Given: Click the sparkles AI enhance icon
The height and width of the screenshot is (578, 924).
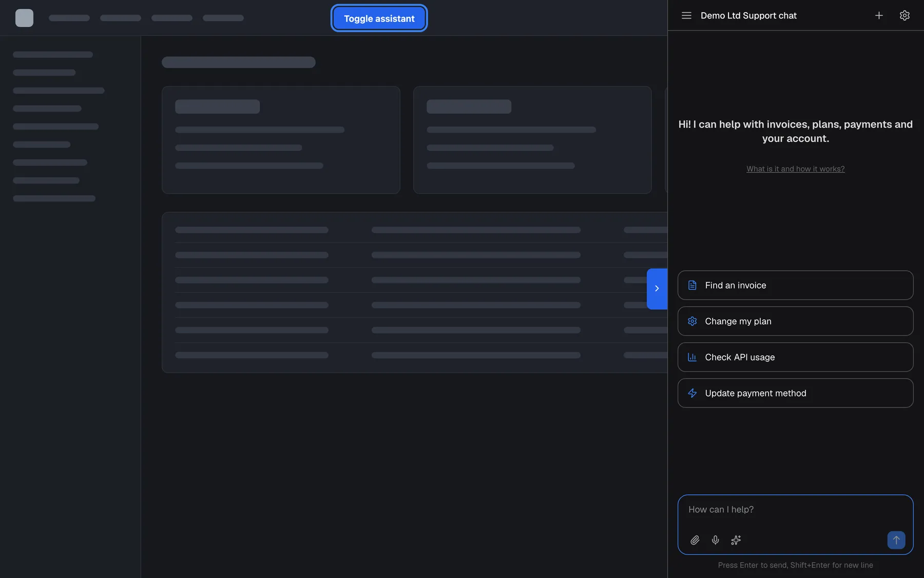Looking at the screenshot, I should tap(736, 540).
